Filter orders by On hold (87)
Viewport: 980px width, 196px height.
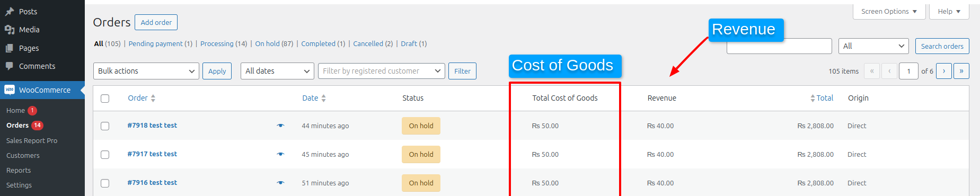coord(274,43)
